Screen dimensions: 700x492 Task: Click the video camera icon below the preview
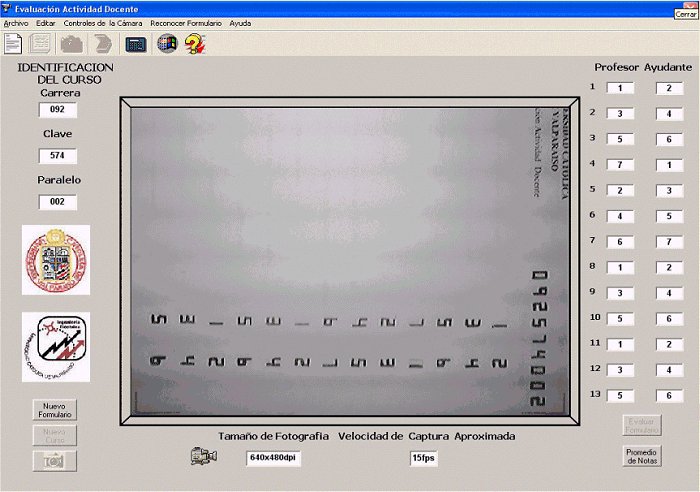tap(203, 457)
